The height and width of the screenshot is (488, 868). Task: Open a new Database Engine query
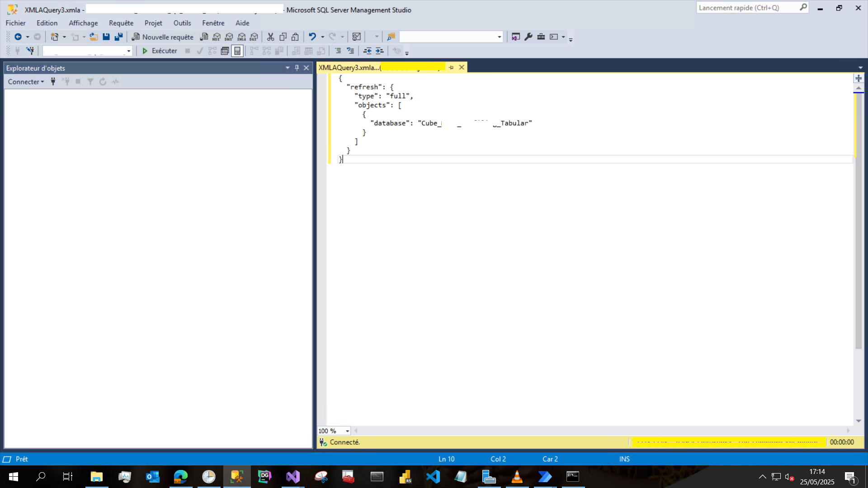click(x=204, y=37)
